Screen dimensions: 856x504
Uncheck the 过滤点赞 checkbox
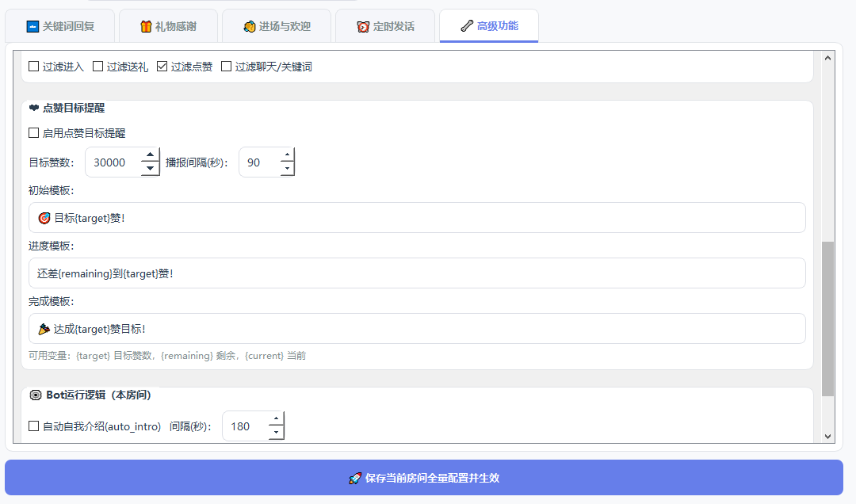click(162, 67)
